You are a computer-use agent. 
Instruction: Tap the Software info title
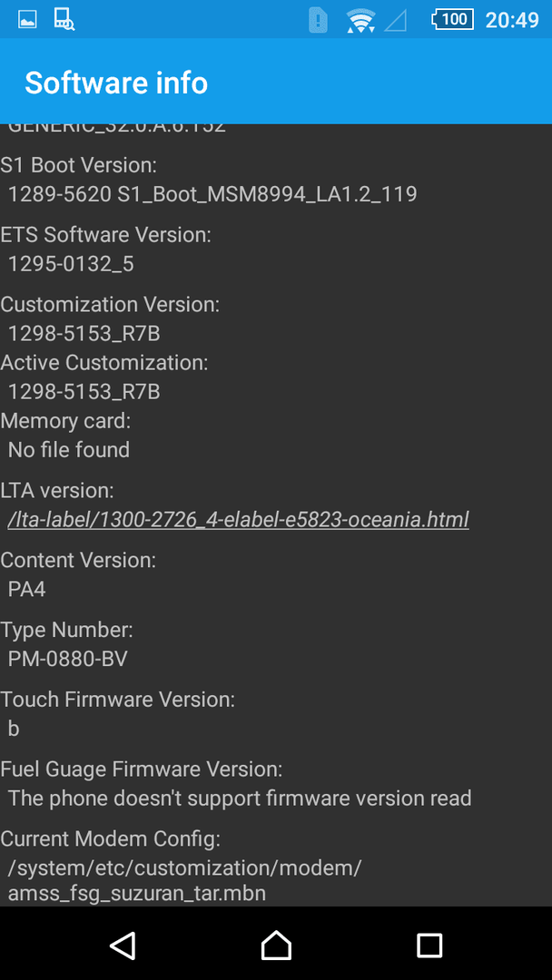pyautogui.click(x=116, y=83)
